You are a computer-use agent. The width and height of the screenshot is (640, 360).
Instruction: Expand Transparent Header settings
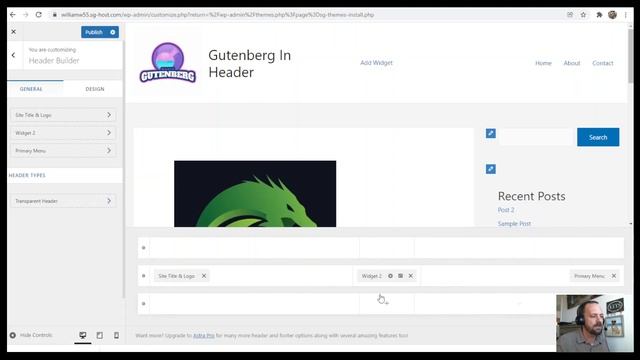click(x=63, y=201)
